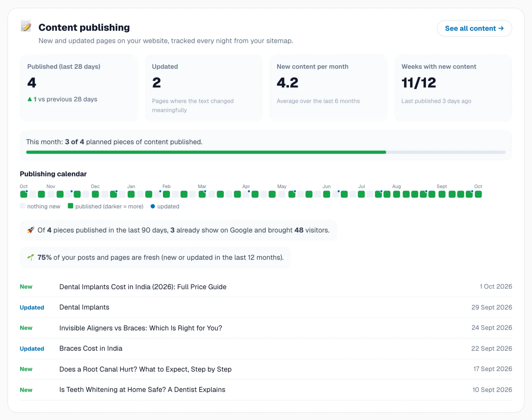Click 'Average over the last 6 months' text

pos(318,101)
